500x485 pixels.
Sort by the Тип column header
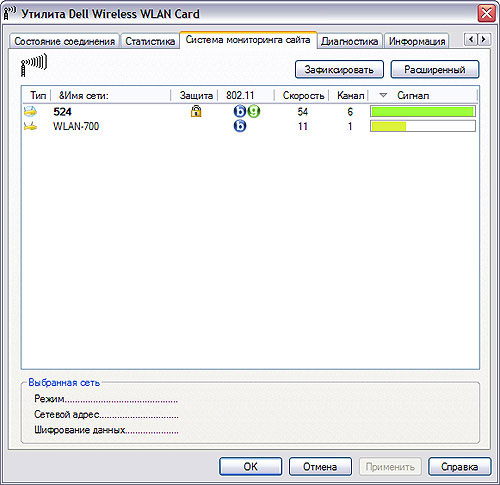coord(37,96)
